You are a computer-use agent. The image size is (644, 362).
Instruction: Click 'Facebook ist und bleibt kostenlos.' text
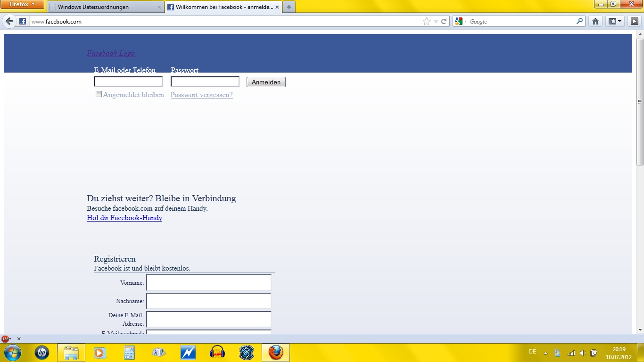pos(142,268)
